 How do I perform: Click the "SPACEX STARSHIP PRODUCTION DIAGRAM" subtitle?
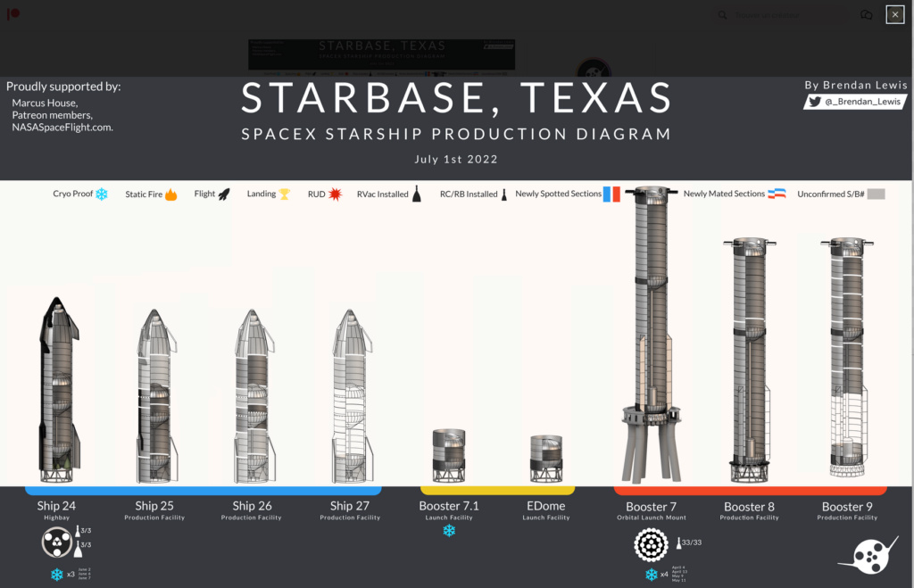pos(456,134)
